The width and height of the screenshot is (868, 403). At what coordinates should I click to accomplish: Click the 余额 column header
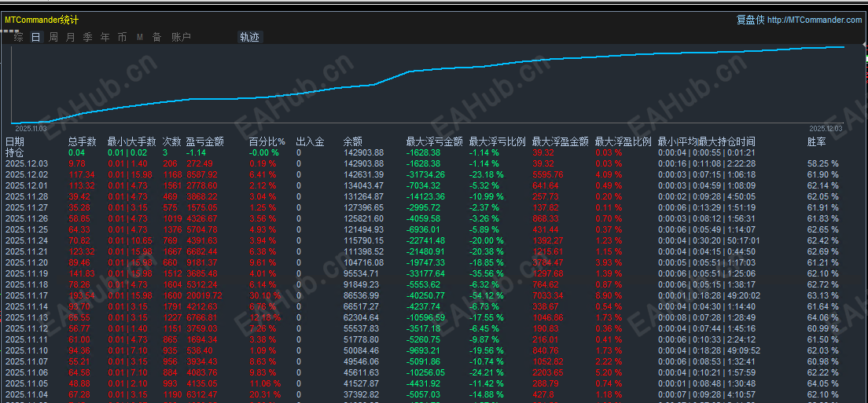[352, 142]
